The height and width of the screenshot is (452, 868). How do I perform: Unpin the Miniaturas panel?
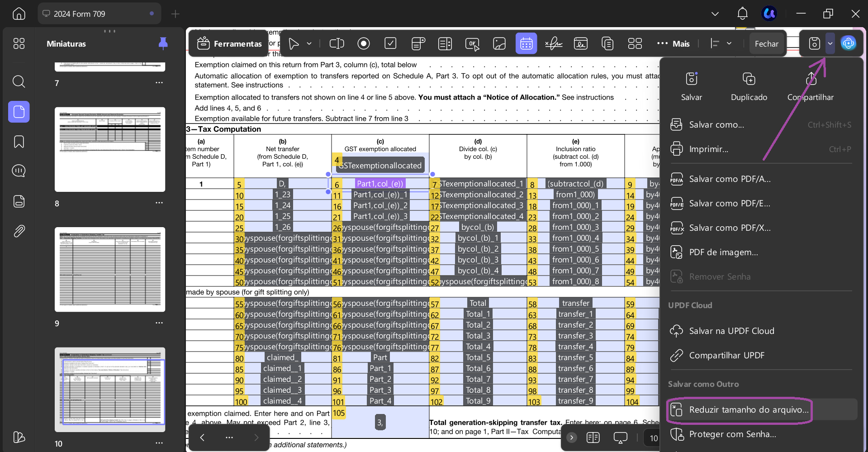pos(163,43)
